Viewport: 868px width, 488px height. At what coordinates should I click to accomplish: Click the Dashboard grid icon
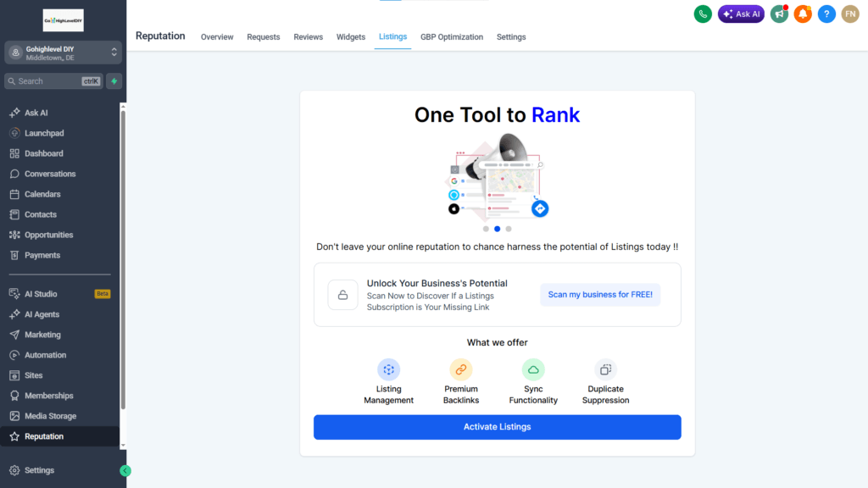coord(14,153)
